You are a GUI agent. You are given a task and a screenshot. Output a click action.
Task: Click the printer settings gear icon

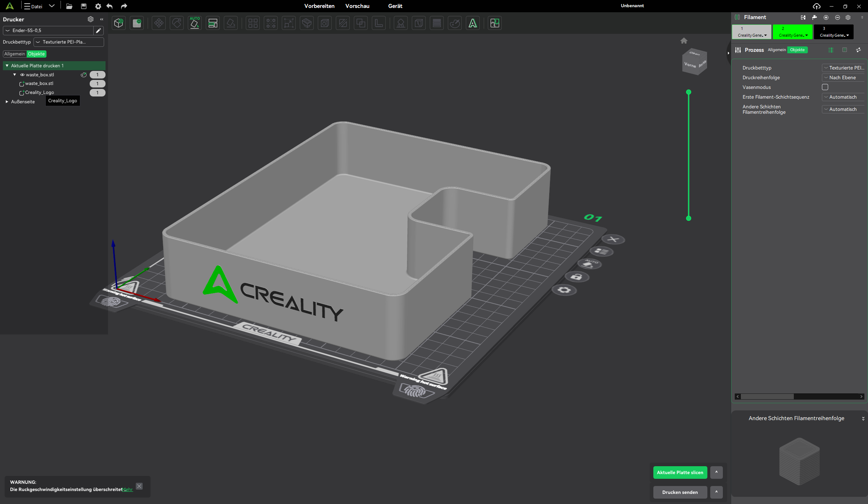(x=90, y=19)
